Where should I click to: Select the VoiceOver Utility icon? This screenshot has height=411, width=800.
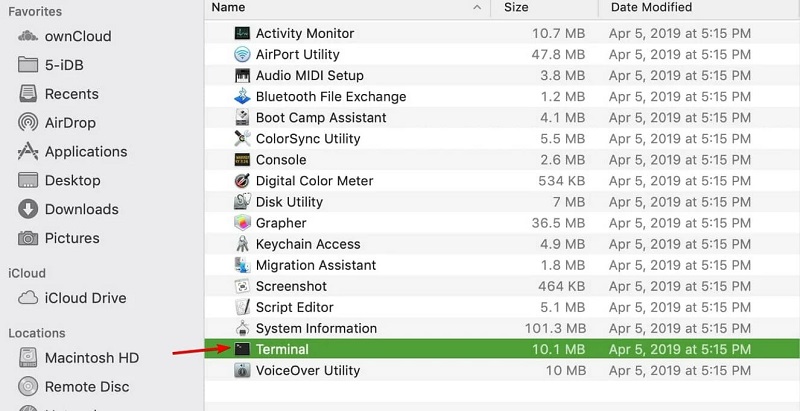point(242,370)
